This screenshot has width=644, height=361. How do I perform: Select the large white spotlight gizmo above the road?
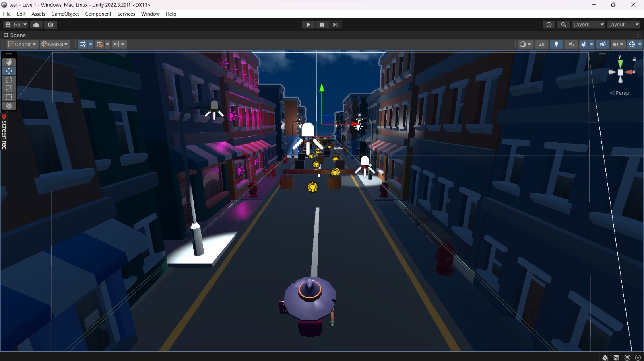(x=308, y=139)
